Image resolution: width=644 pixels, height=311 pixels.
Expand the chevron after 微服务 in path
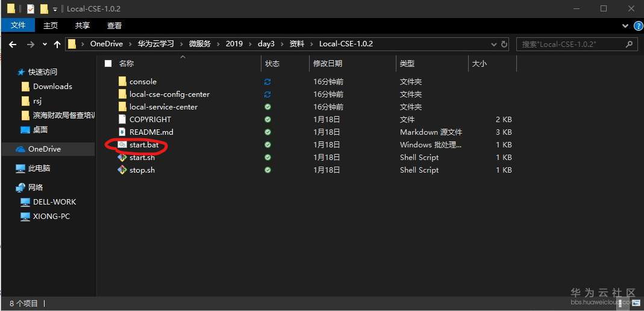tap(218, 44)
